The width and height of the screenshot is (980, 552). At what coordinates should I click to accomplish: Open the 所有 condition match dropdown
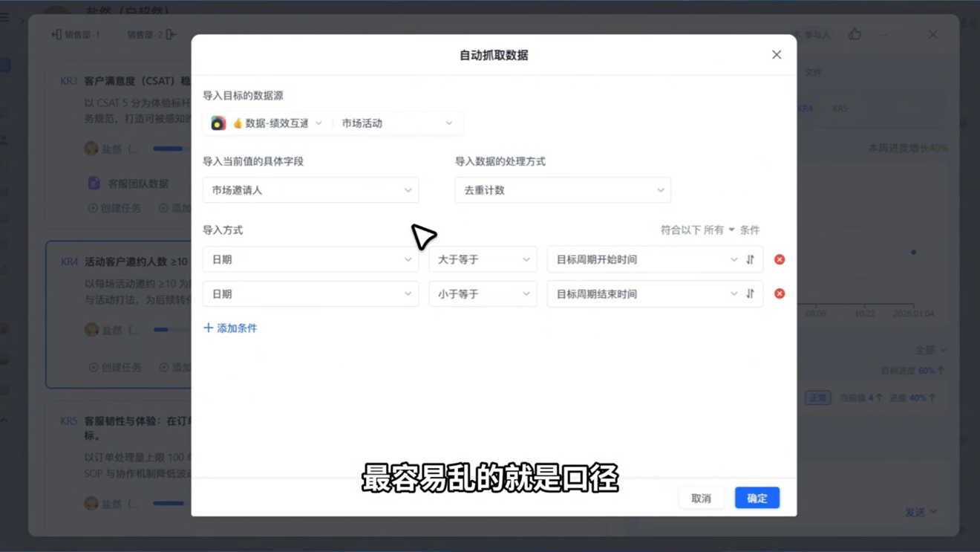coord(719,230)
